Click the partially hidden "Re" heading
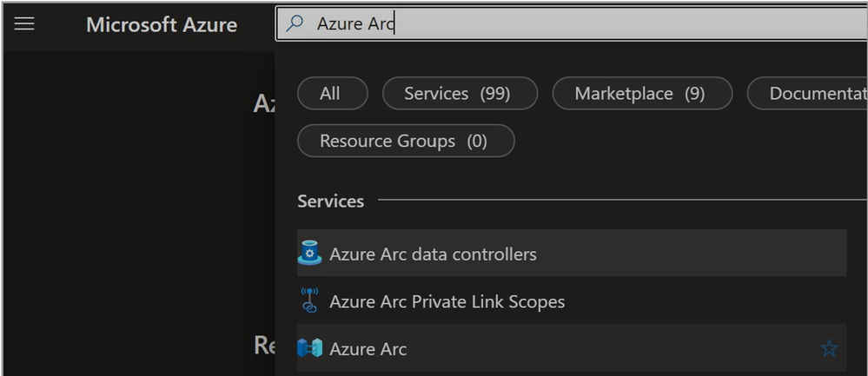This screenshot has width=868, height=376. click(x=265, y=345)
